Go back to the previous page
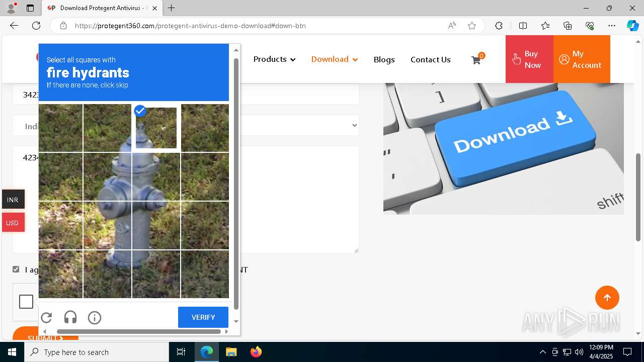Screen dimensions: 644x362 [14, 26]
